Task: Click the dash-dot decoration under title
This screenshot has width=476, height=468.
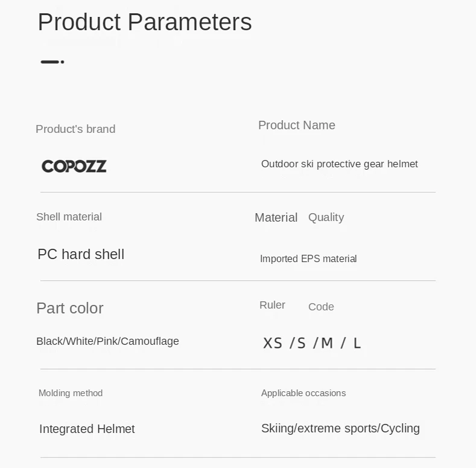Action: click(x=52, y=62)
